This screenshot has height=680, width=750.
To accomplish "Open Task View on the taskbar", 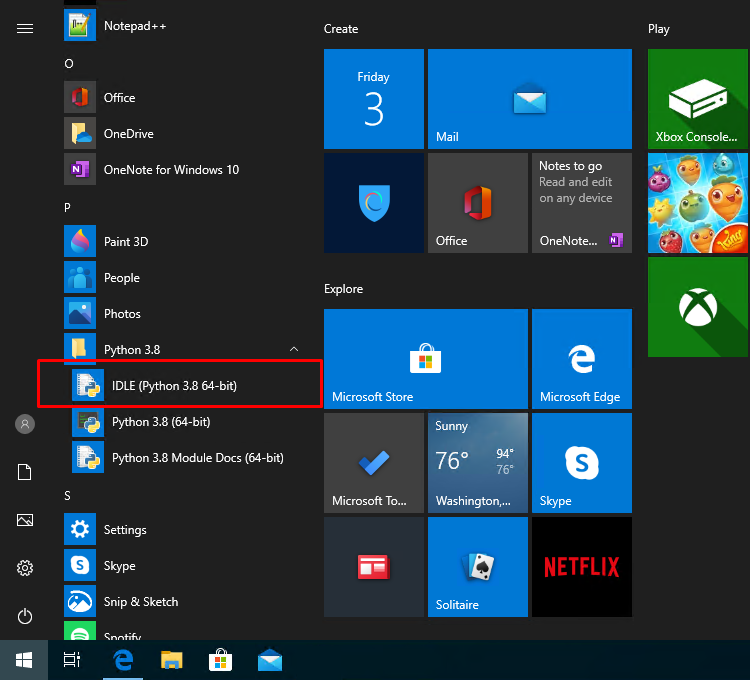I will (x=72, y=660).
